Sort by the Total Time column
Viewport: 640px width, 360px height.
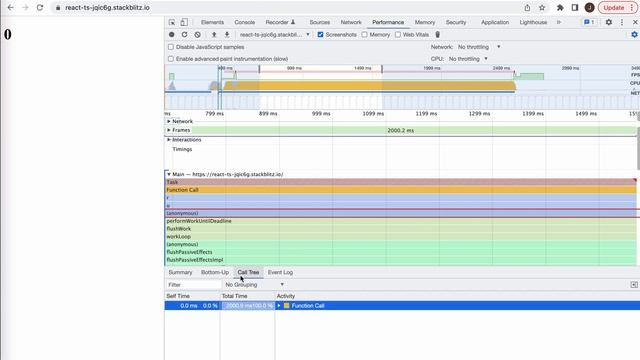point(247,296)
